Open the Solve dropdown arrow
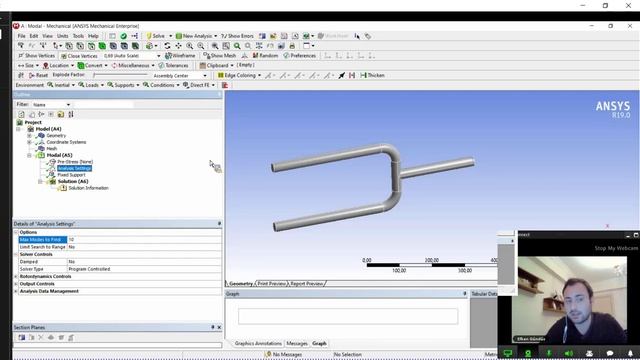 [171, 36]
